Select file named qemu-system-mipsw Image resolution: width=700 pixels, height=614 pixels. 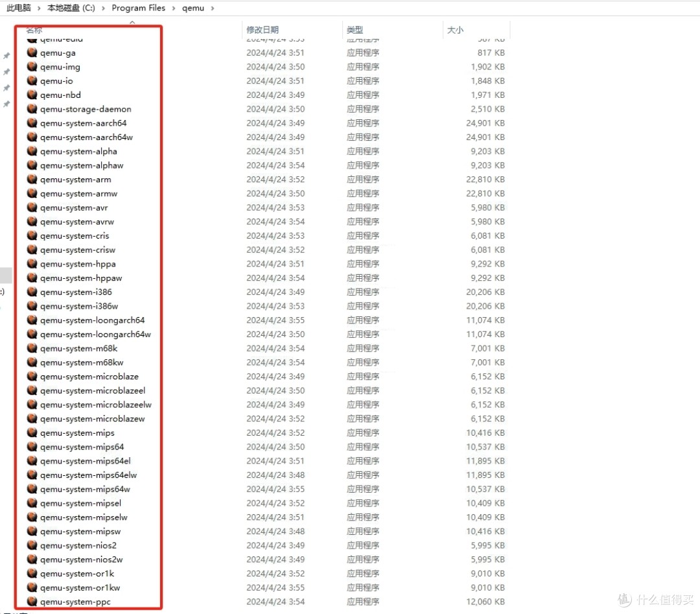click(80, 532)
